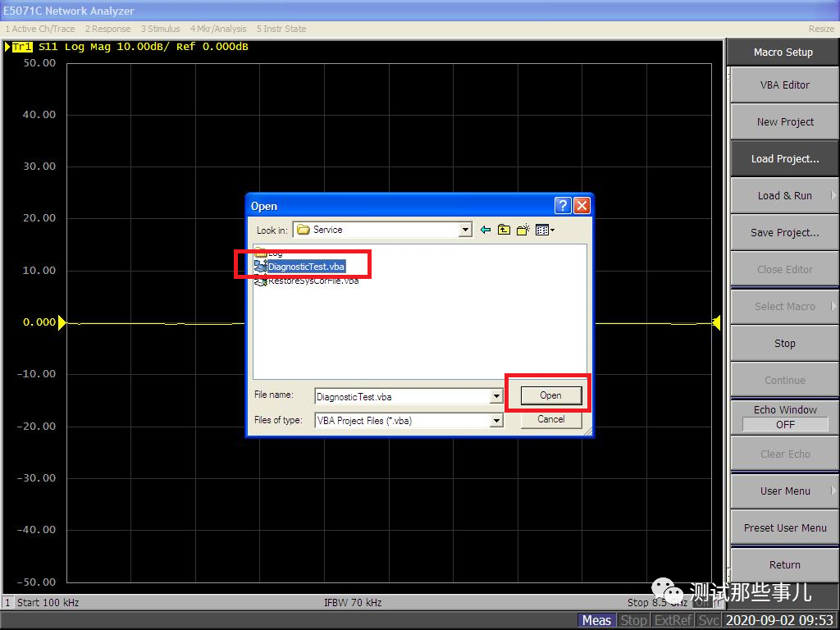This screenshot has width=840, height=630.
Task: Open the VBA Editor softkey
Action: point(784,84)
